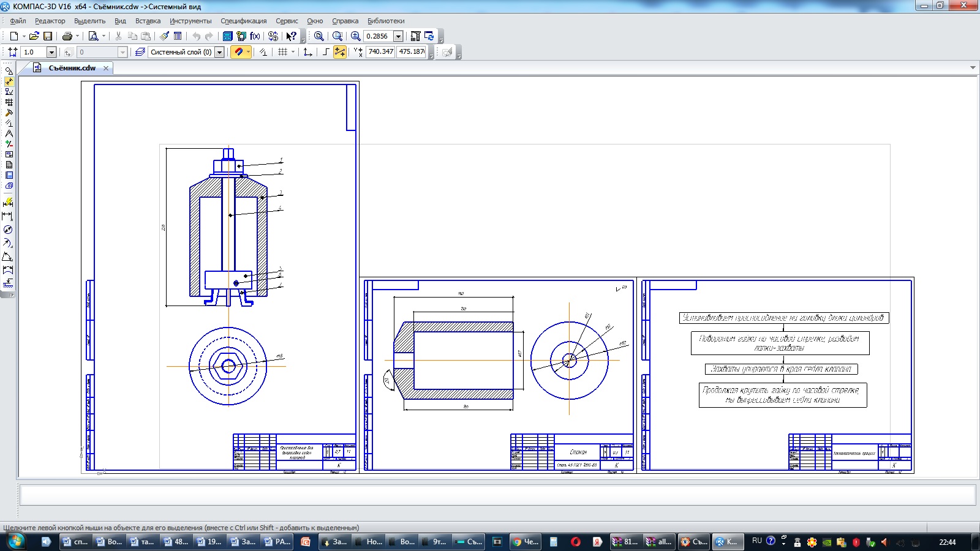Open the Библиотеки menu
Screen dimensions: 980x551
click(x=386, y=21)
